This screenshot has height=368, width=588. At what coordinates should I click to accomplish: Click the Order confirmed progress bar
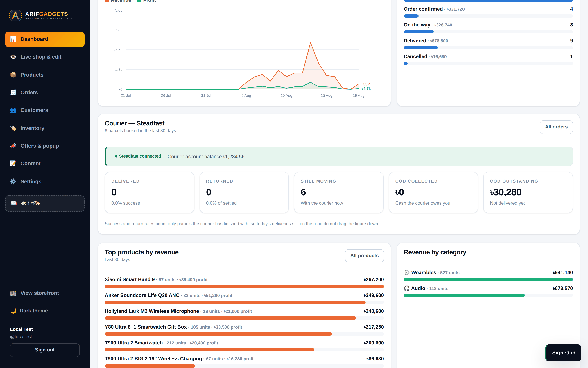click(488, 16)
